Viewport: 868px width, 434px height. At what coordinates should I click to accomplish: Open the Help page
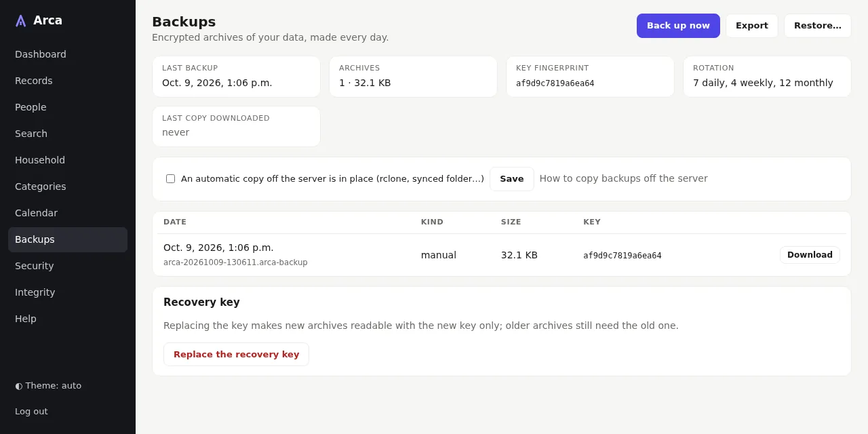[x=68, y=319]
